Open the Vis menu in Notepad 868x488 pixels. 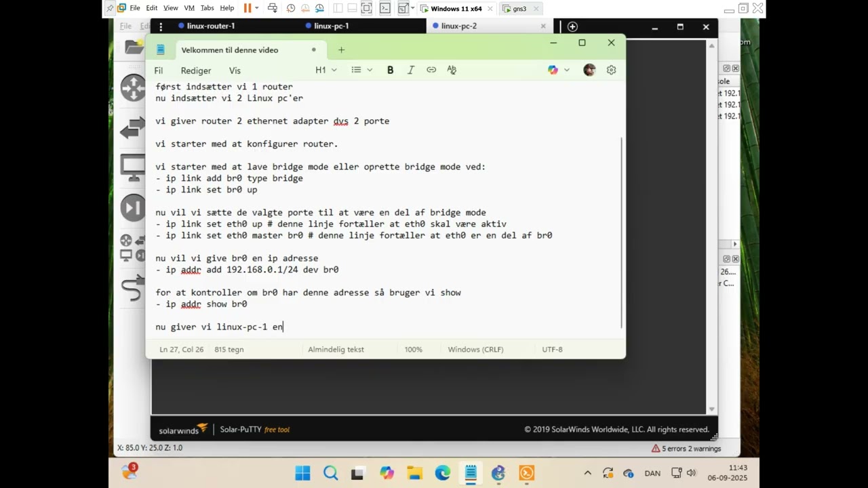pos(235,70)
